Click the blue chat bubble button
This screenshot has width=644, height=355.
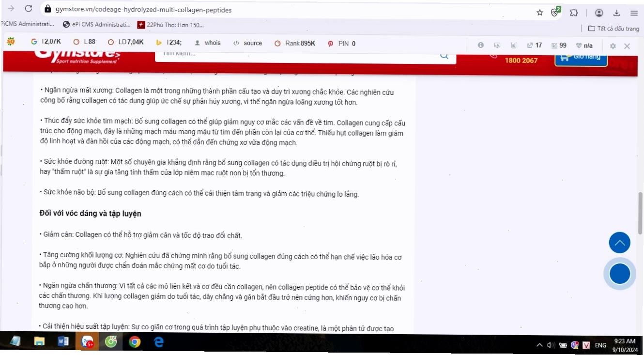pyautogui.click(x=620, y=274)
